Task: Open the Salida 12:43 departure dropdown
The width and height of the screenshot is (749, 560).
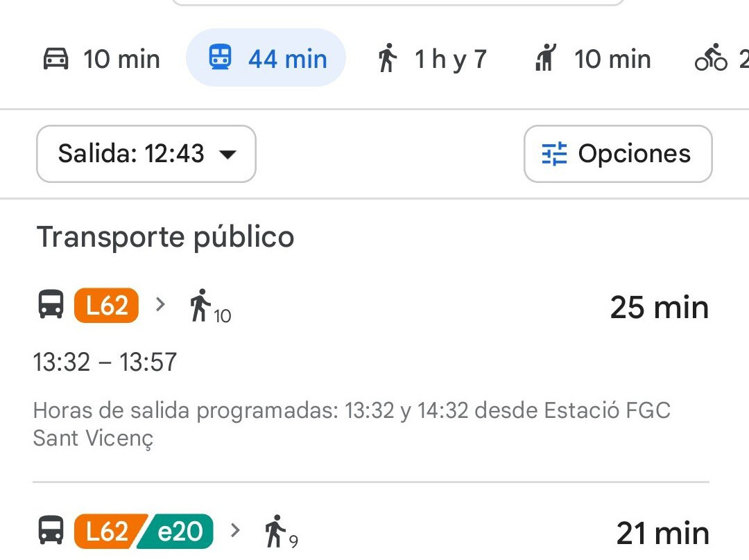Action: tap(146, 154)
